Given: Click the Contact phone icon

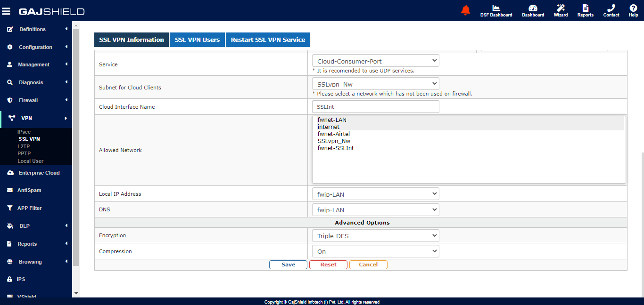Looking at the screenshot, I should pos(611,8).
